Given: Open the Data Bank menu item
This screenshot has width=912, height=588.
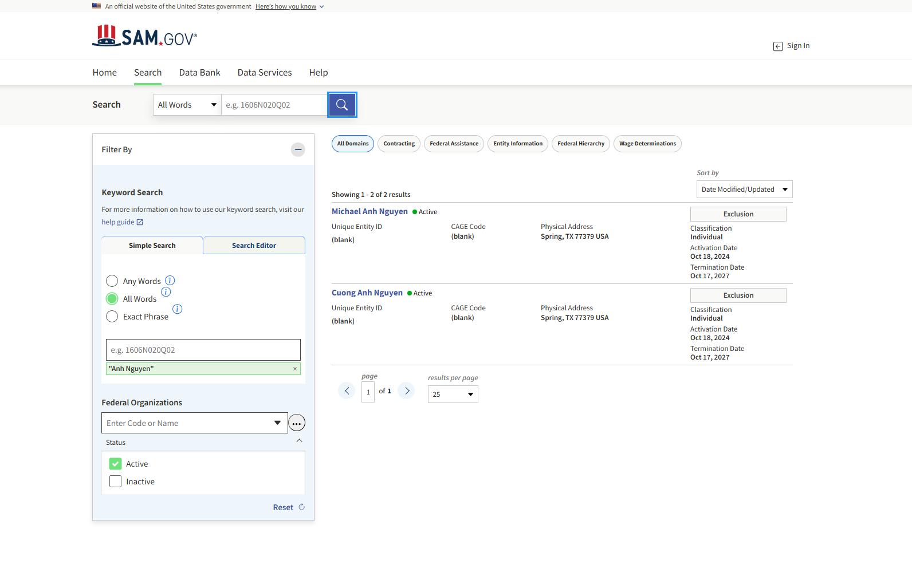Looking at the screenshot, I should pos(199,73).
